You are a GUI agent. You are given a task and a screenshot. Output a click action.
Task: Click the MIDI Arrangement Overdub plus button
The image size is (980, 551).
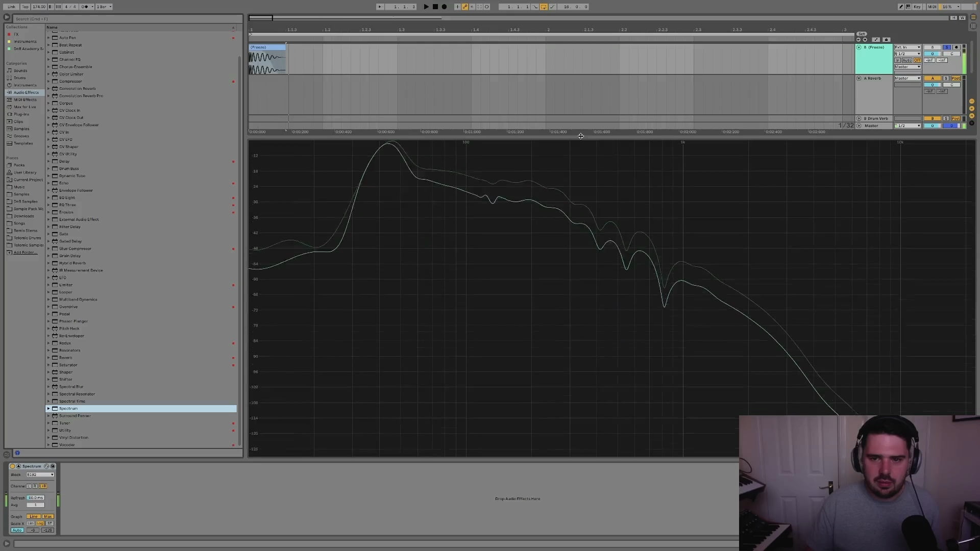point(457,7)
